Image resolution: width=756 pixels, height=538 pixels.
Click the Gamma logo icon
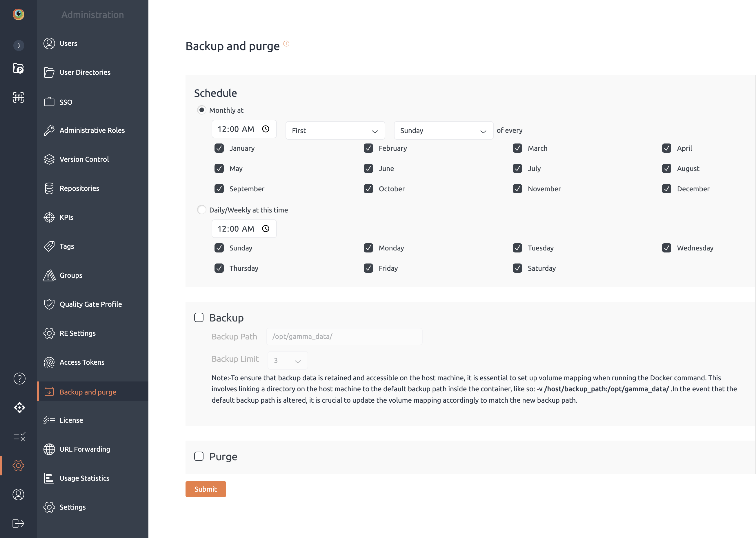18,14
